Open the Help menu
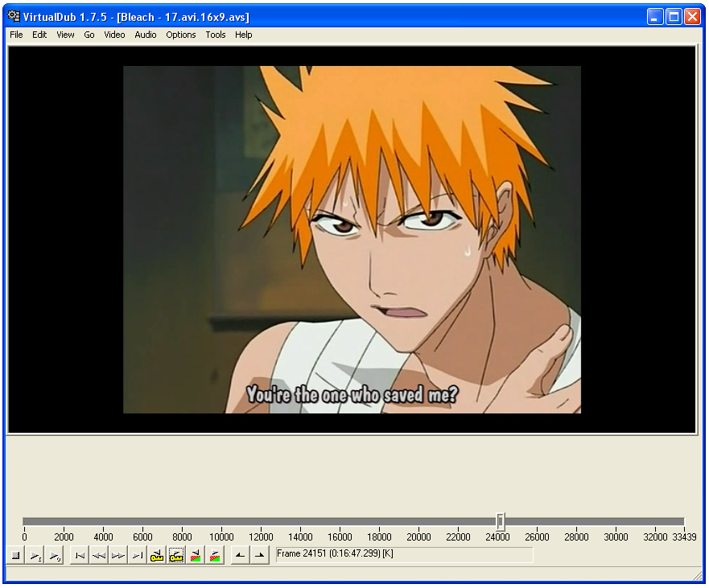This screenshot has height=588, width=709. (x=243, y=35)
